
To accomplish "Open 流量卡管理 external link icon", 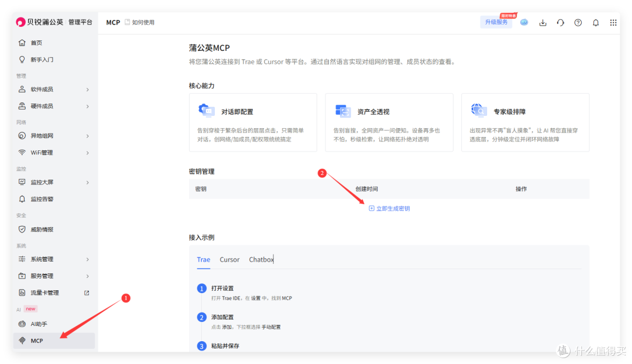I will tap(87, 293).
